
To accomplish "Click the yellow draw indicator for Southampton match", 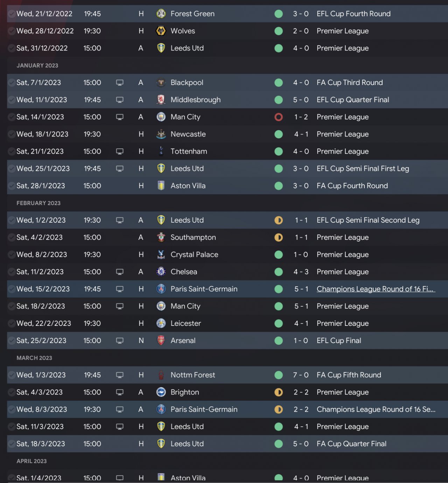I will coord(279,237).
